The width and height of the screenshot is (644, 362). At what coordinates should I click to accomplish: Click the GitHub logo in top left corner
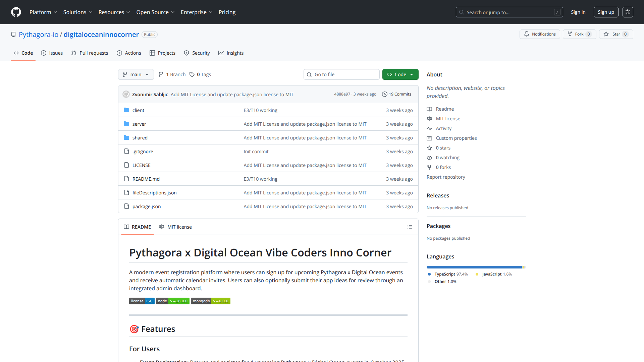click(15, 12)
